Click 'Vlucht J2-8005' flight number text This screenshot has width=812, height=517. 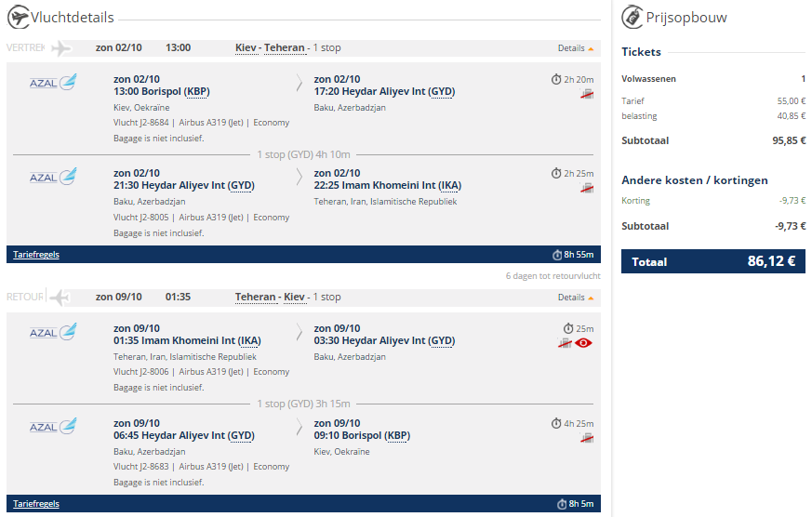tap(140, 218)
